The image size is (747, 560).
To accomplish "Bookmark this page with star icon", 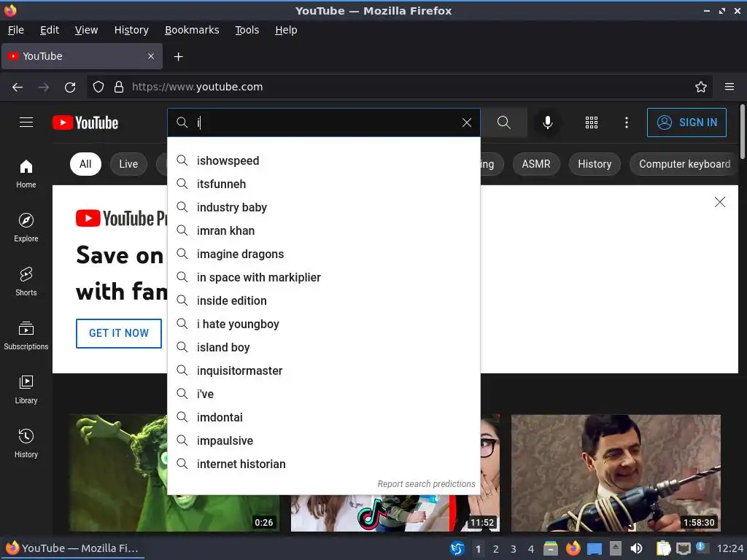I will [x=701, y=87].
